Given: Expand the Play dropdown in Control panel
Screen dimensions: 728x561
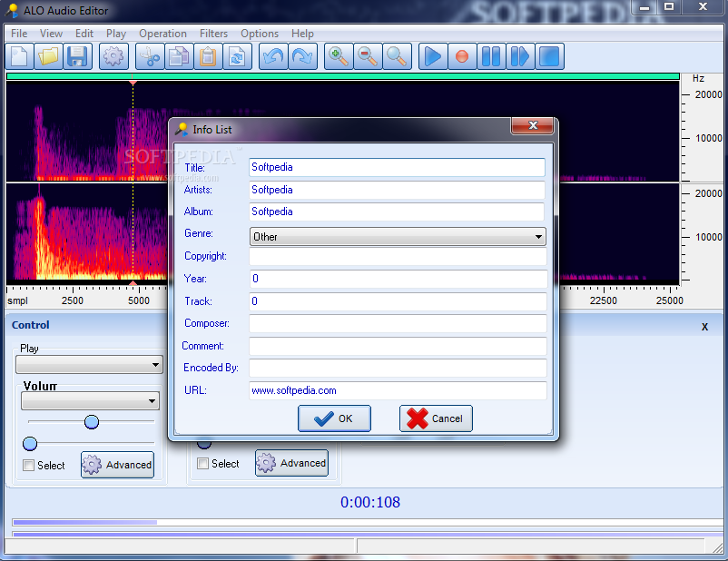Looking at the screenshot, I should (89, 365).
